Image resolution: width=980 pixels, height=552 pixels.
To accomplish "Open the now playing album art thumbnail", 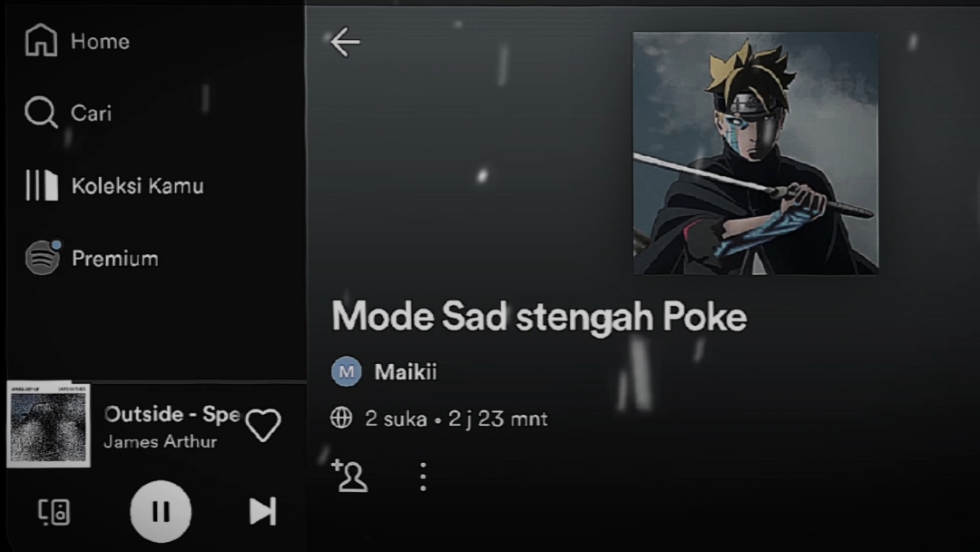I will coord(49,425).
